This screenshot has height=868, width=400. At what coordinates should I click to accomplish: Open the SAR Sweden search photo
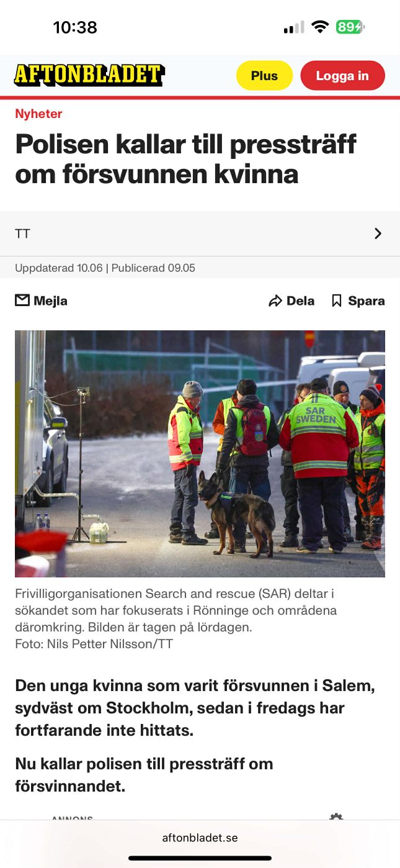coord(200,454)
